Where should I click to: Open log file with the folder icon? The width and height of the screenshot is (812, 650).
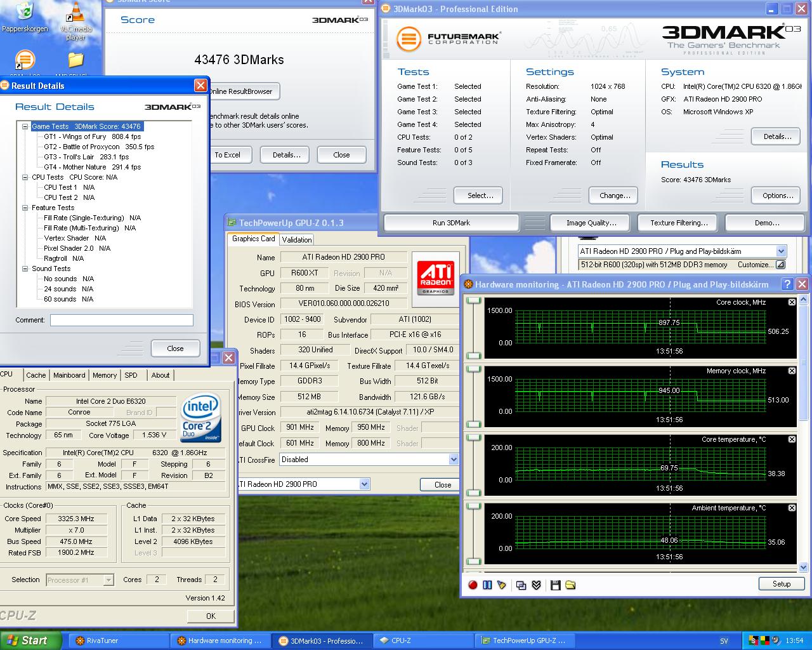[x=570, y=585]
